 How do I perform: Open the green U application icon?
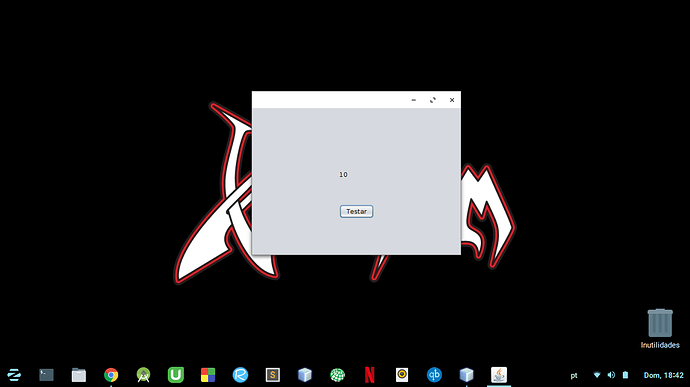[176, 375]
